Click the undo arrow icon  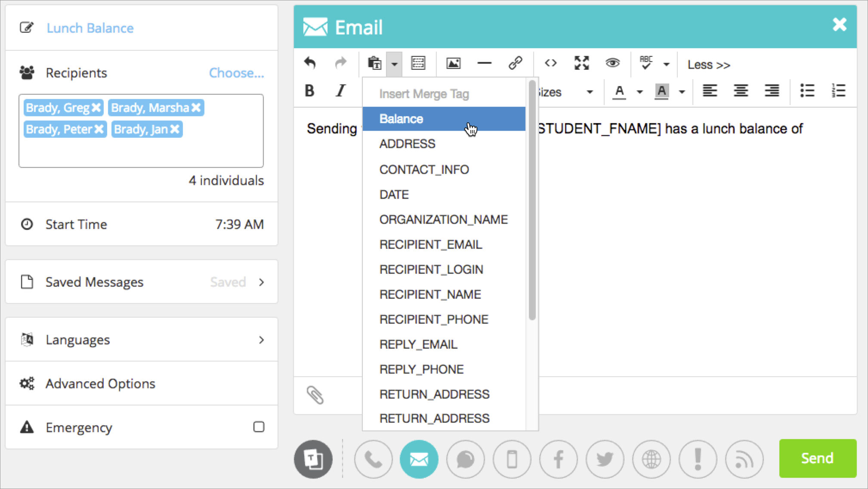(310, 63)
